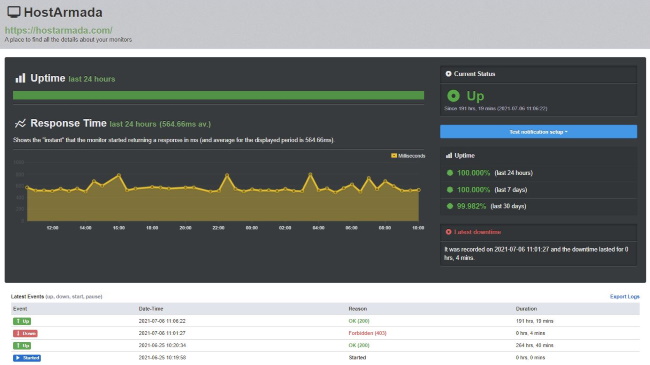Open the https://hostarmada.com/ link
650x365 pixels.
(58, 30)
